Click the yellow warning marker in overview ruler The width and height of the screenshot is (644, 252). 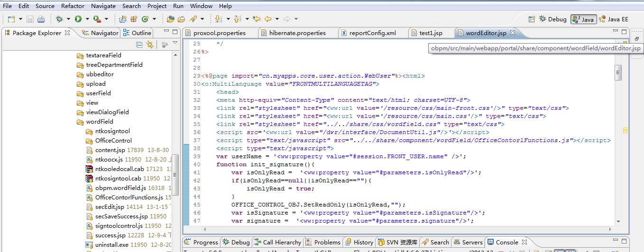625,130
